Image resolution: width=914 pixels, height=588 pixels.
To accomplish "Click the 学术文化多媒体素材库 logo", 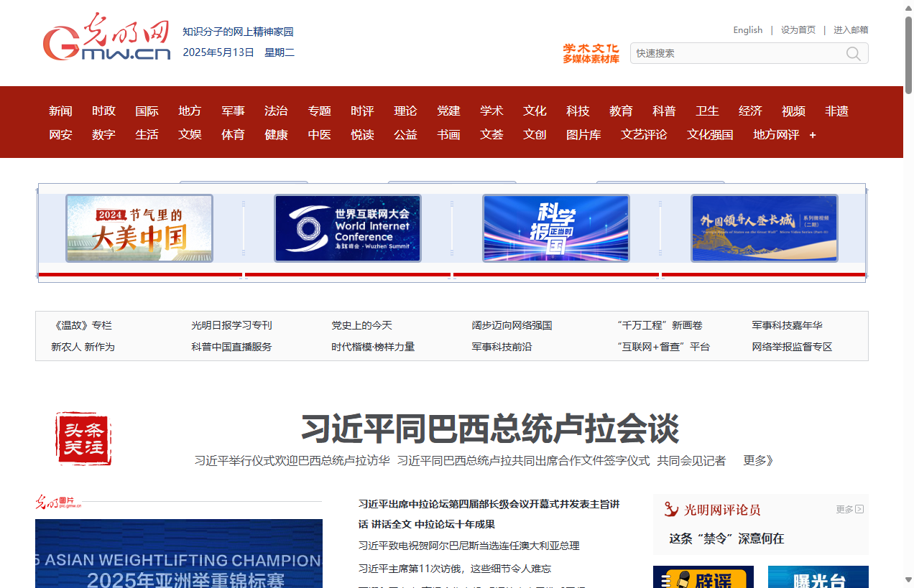I will [591, 53].
